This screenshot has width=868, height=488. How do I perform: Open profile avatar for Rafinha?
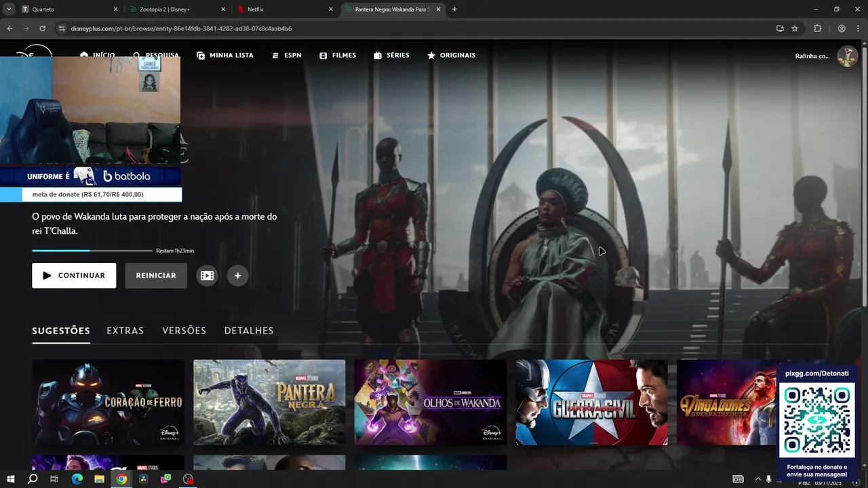pos(847,56)
